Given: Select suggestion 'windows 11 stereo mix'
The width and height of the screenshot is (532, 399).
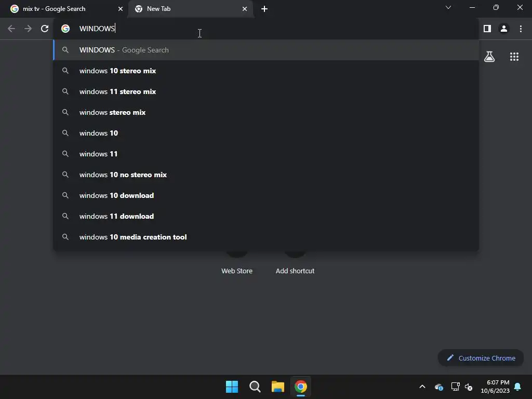Looking at the screenshot, I should click(x=267, y=91).
